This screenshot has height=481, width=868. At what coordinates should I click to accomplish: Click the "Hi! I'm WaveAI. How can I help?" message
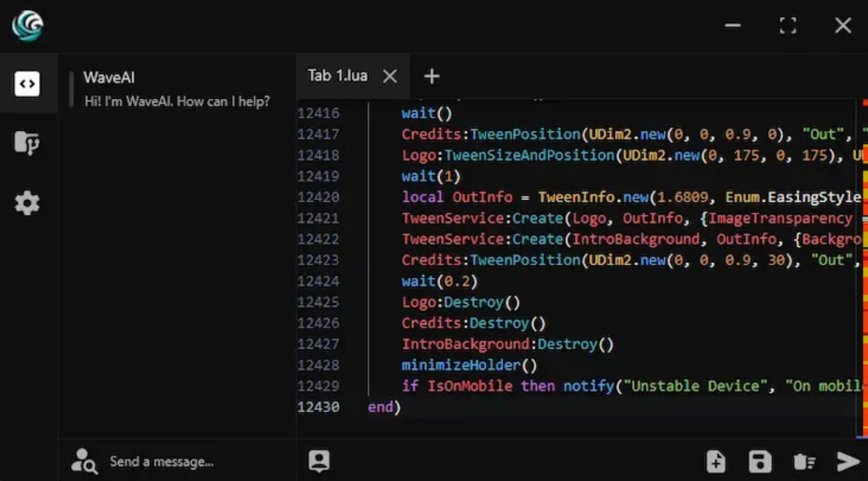[177, 101]
